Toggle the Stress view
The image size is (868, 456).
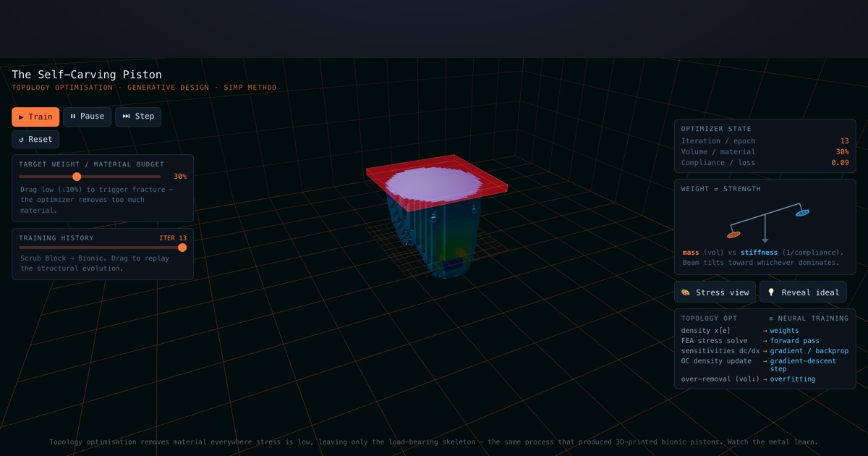click(x=715, y=292)
